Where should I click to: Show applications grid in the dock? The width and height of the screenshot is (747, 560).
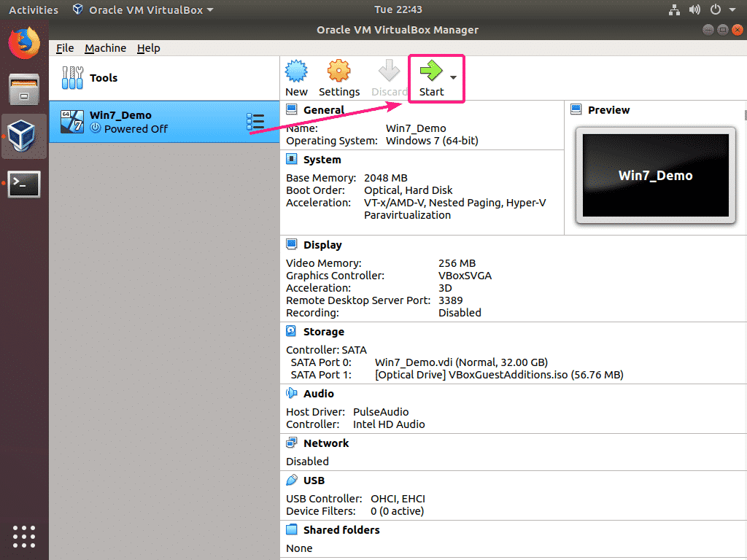[24, 537]
